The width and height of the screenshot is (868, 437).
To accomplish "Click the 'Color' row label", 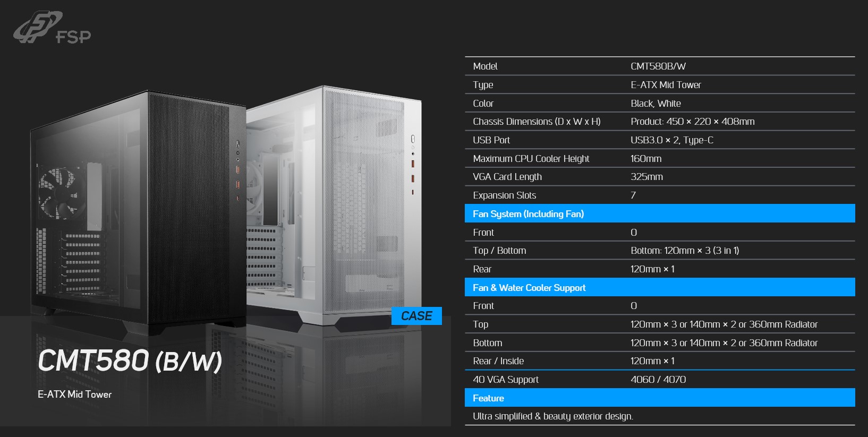I will point(483,104).
